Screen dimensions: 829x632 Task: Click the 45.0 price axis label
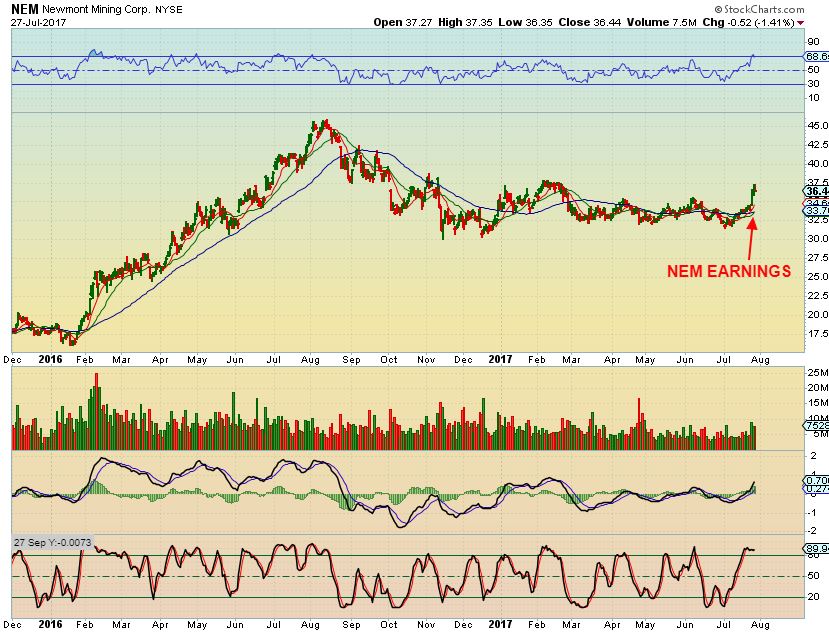pyautogui.click(x=817, y=125)
